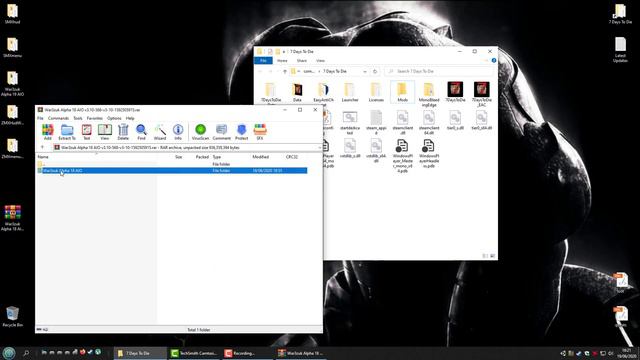Image resolution: width=640 pixels, height=360 pixels.
Task: Select the MonoBleedingEdge folder
Action: [x=429, y=95]
